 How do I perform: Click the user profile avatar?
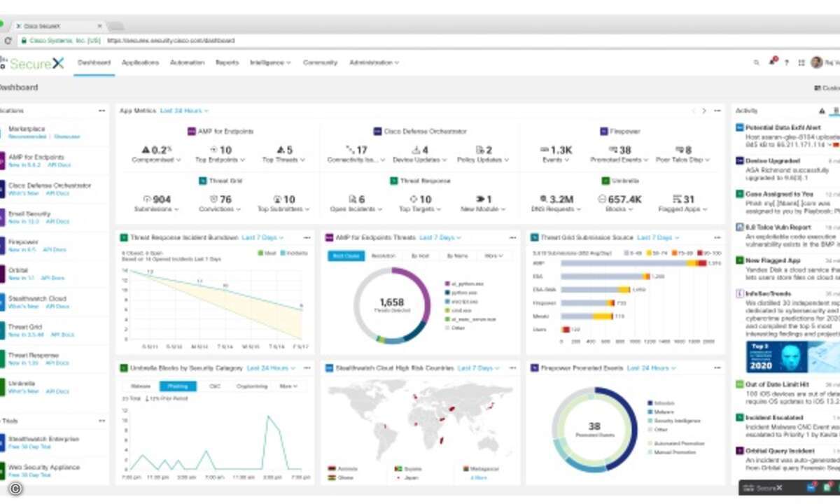pos(816,63)
